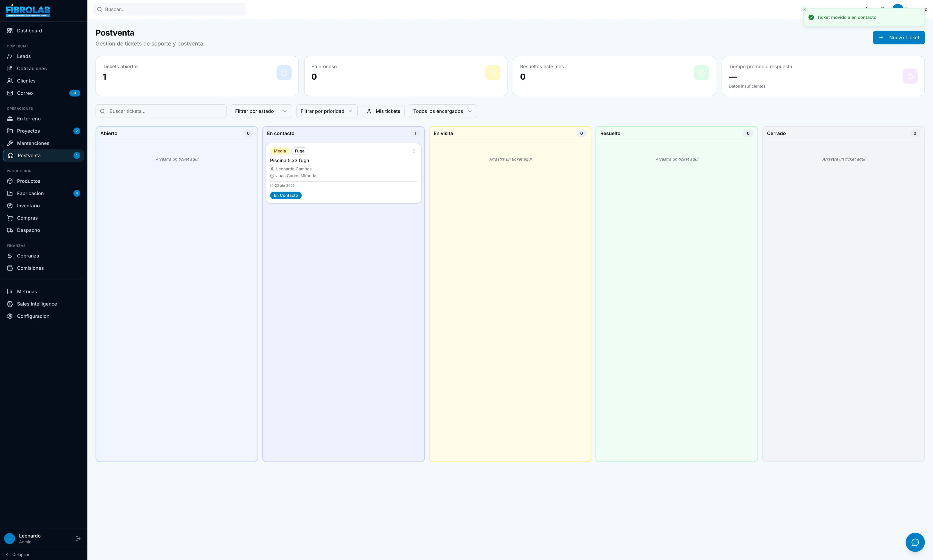Image resolution: width=933 pixels, height=560 pixels.
Task: Click the Fibrolab logo
Action: click(x=28, y=11)
